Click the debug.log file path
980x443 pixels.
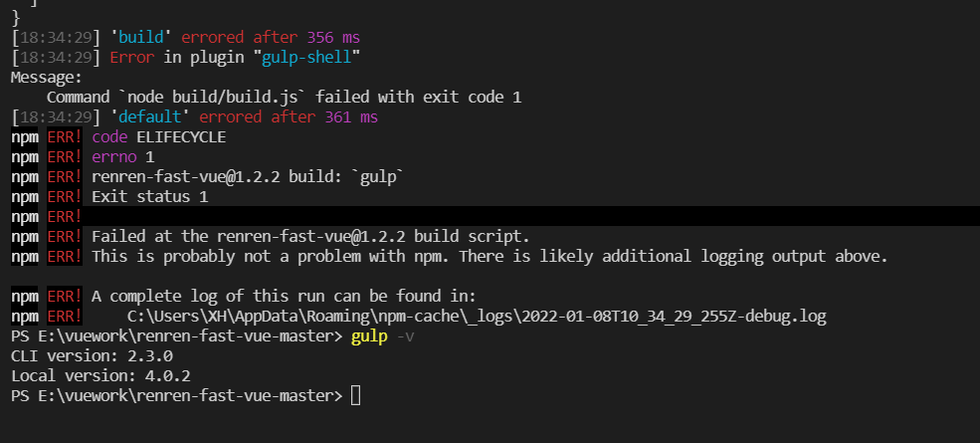tap(477, 316)
